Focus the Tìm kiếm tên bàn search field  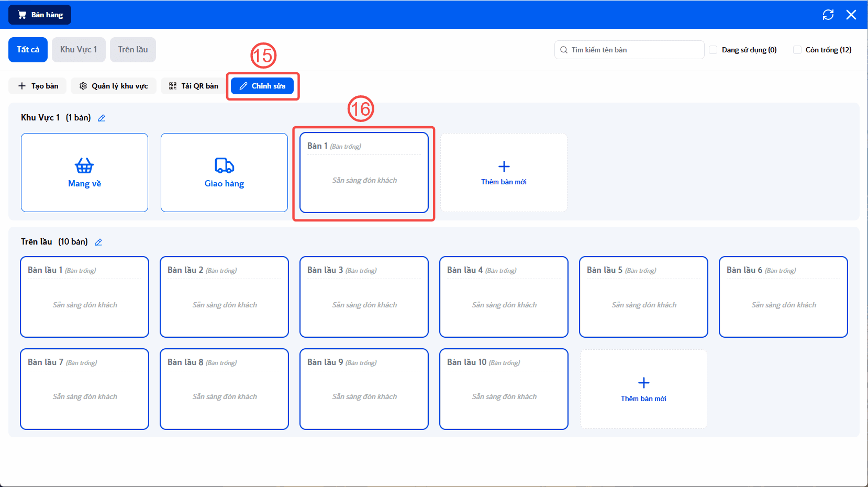click(629, 50)
